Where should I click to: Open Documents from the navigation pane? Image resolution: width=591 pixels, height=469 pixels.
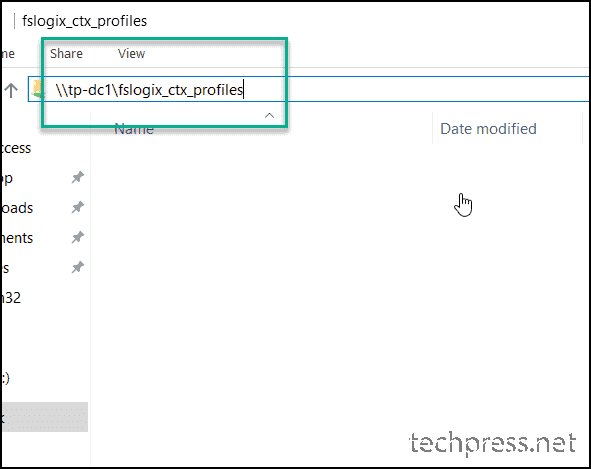click(17, 238)
